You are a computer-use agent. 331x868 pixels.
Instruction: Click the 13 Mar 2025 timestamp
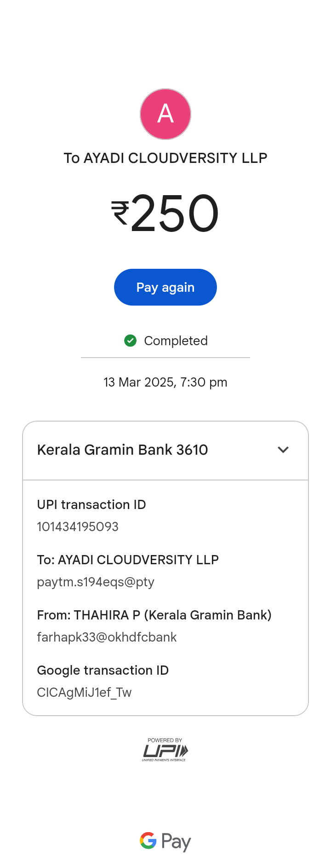click(165, 382)
